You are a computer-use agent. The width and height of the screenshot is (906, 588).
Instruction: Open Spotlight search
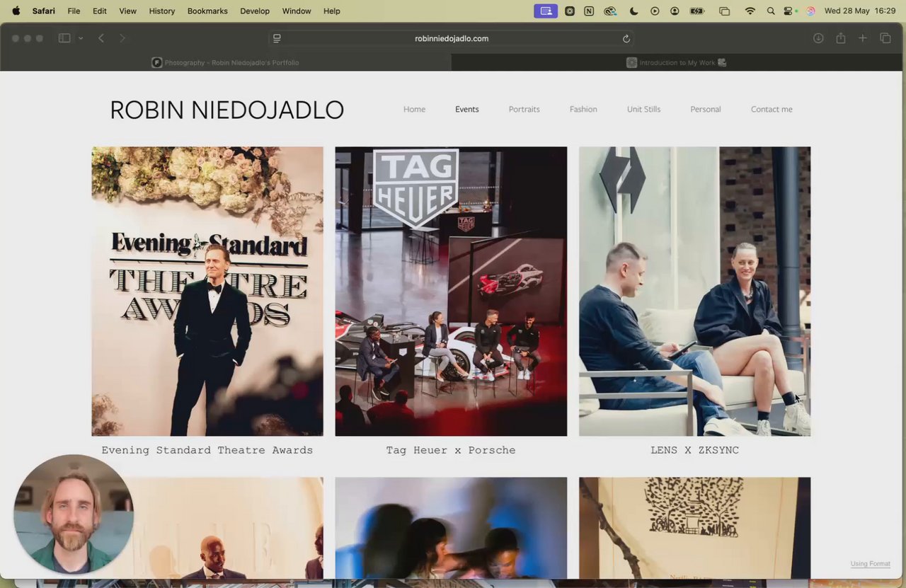771,11
